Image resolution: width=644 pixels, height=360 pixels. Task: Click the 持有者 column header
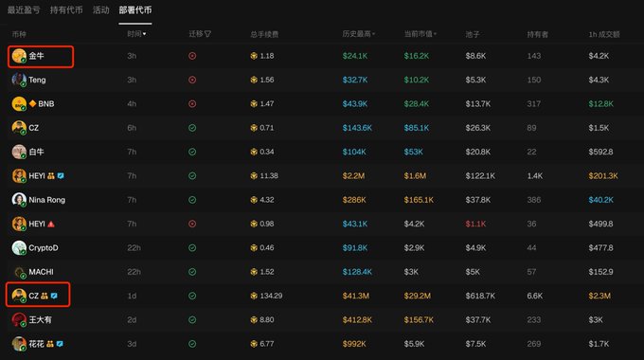538,34
